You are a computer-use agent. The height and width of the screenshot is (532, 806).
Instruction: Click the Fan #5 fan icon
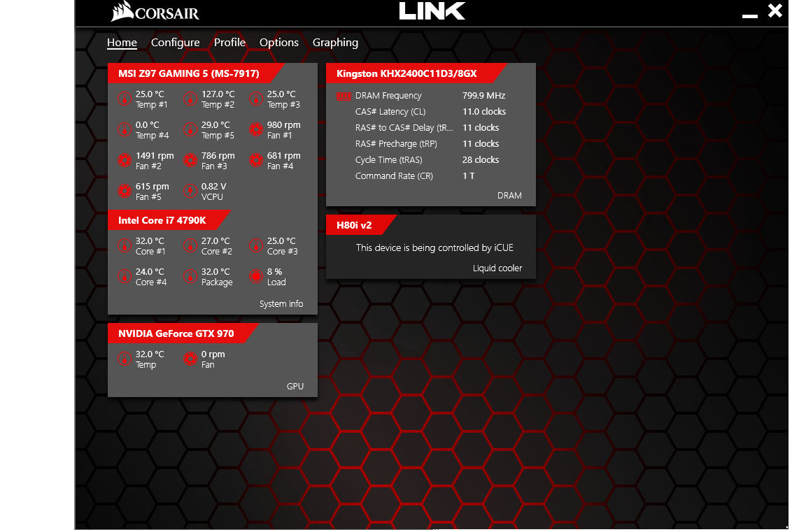click(125, 191)
